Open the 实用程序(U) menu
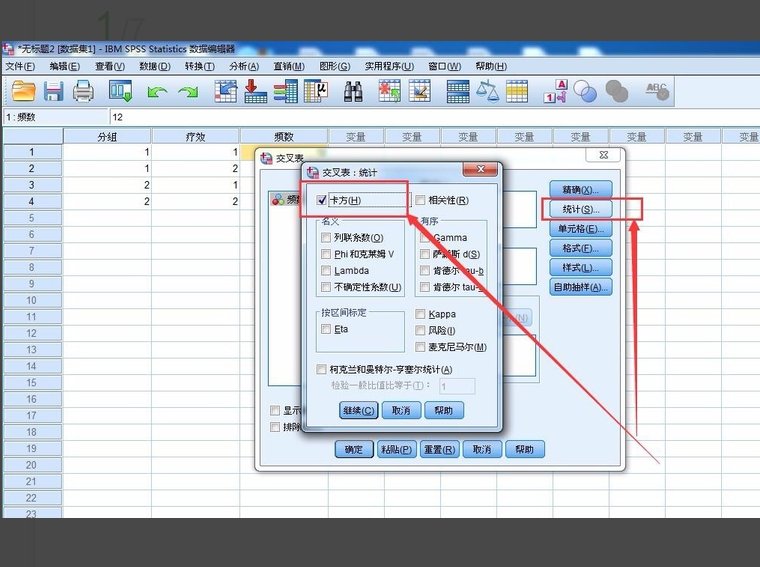Image resolution: width=760 pixels, height=567 pixels. click(x=389, y=66)
